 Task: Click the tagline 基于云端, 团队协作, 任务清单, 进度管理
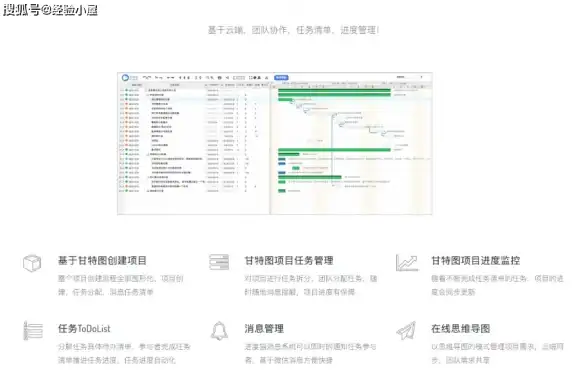[293, 30]
